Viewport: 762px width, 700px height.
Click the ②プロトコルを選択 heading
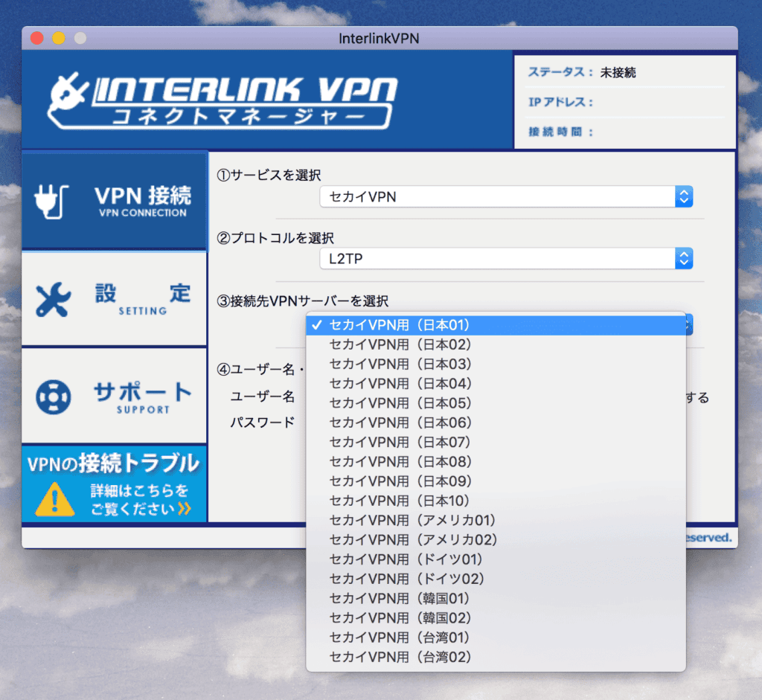click(275, 238)
